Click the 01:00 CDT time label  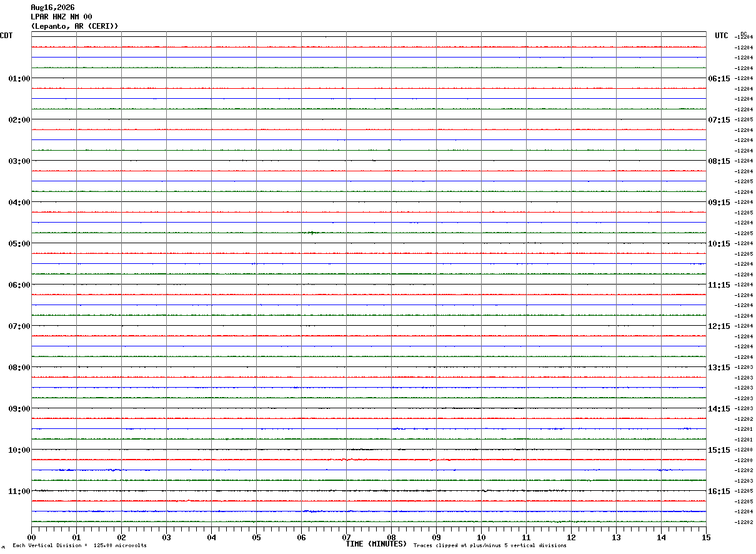(x=19, y=79)
